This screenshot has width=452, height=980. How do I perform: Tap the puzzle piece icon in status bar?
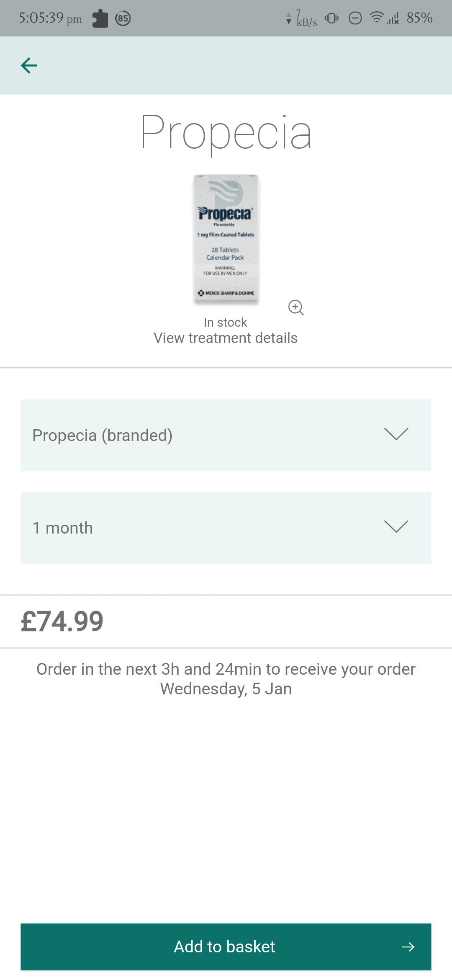pyautogui.click(x=100, y=18)
